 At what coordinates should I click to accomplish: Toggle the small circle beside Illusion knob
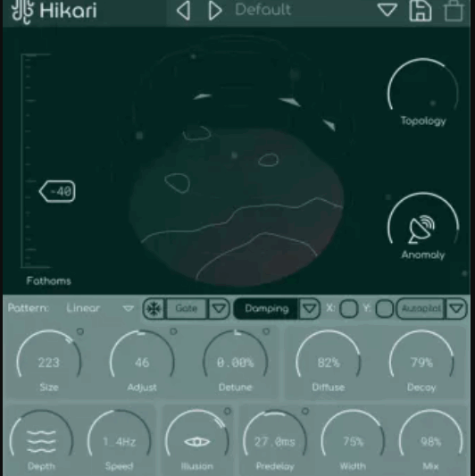(x=228, y=412)
